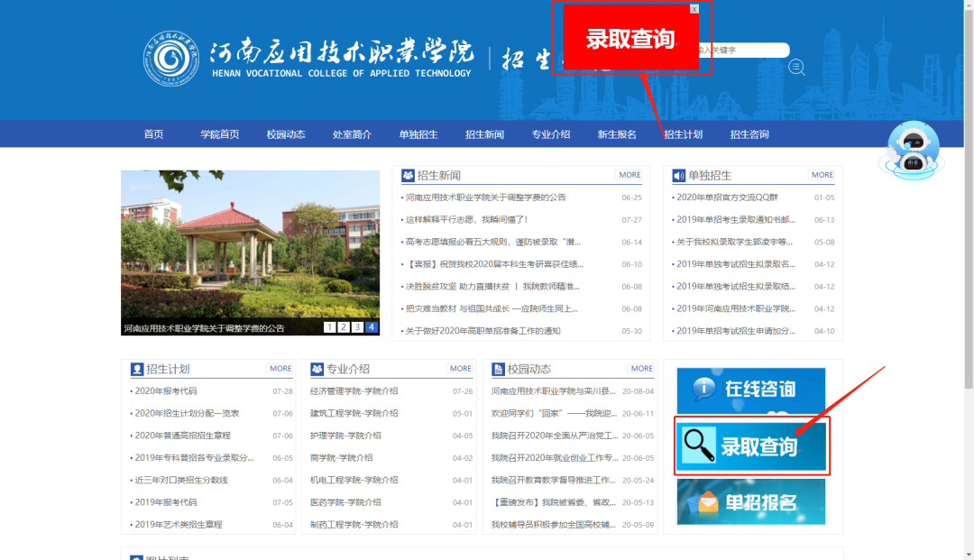Open 专业介绍 in the navigation bar
The width and height of the screenshot is (974, 560).
coord(551,134)
